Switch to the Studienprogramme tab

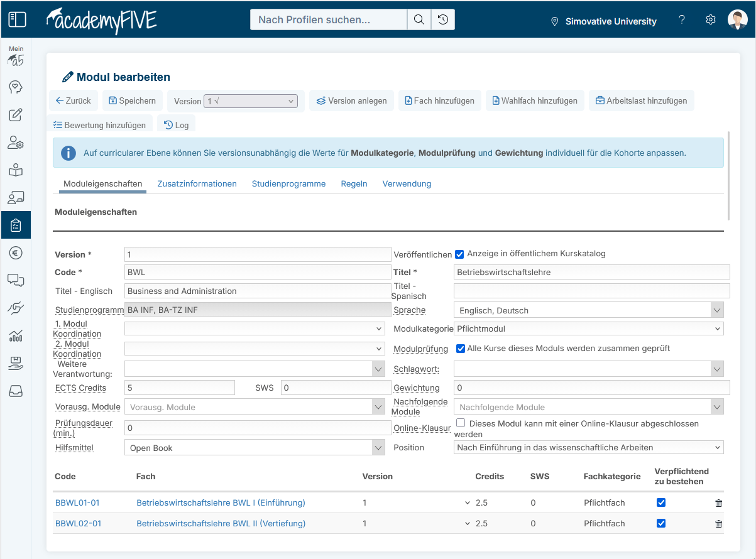[x=288, y=183]
